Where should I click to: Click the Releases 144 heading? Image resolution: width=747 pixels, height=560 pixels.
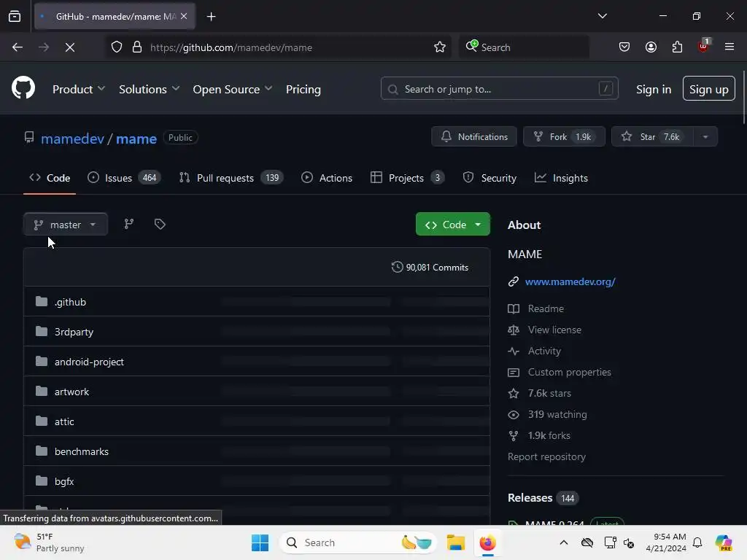coord(543,497)
